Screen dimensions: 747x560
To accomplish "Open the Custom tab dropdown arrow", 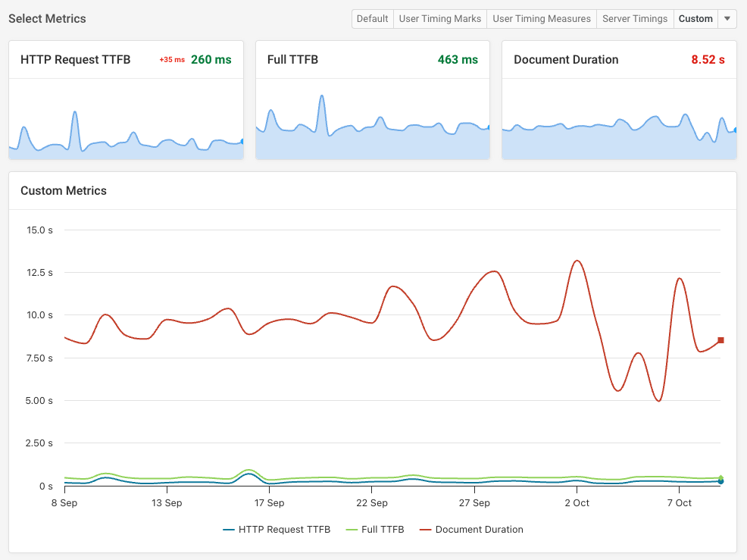I will pyautogui.click(x=727, y=19).
